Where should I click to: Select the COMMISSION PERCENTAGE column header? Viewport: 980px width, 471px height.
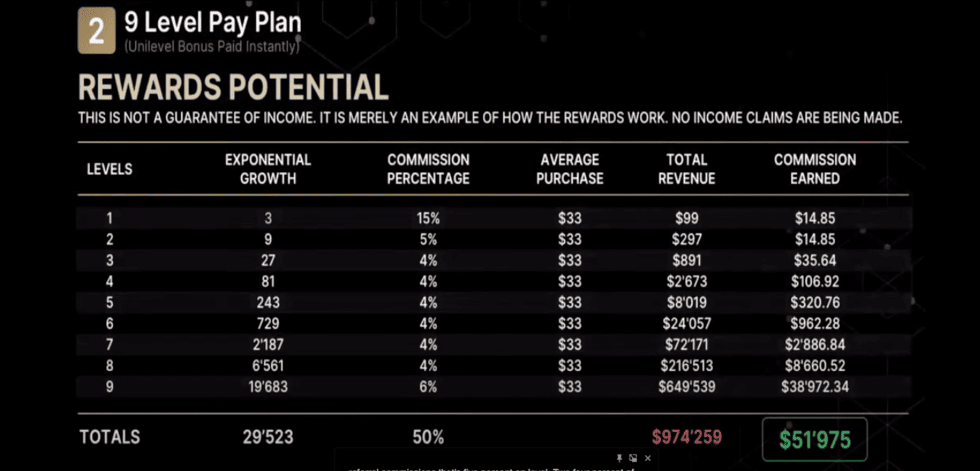coord(428,169)
